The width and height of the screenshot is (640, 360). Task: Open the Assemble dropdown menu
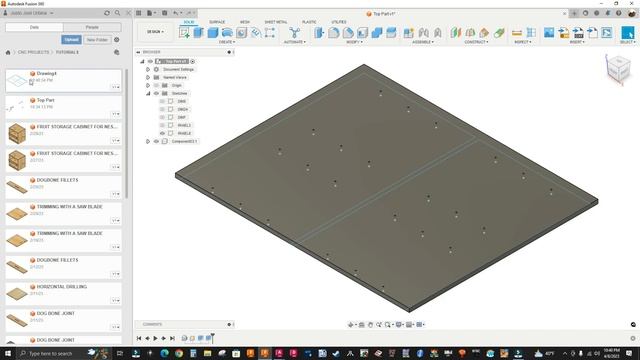point(423,42)
